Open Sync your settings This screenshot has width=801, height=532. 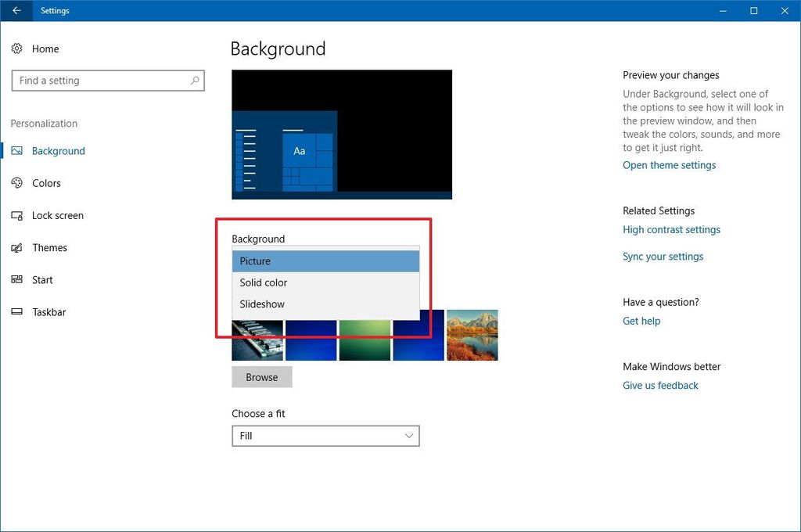(663, 256)
